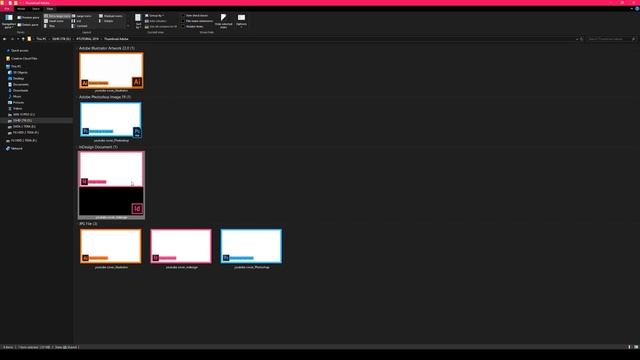This screenshot has height=360, width=640.
Task: Click Add columns in ribbon
Action: (156, 21)
